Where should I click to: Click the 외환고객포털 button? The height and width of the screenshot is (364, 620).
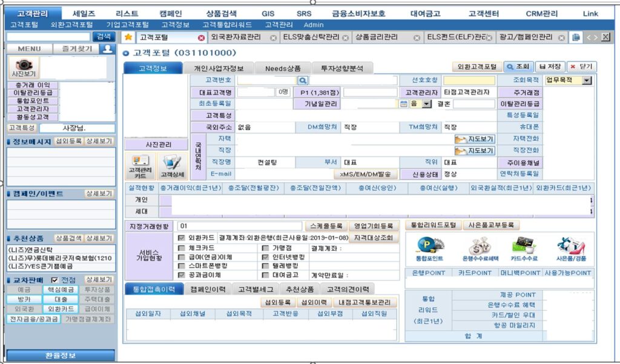coord(477,67)
